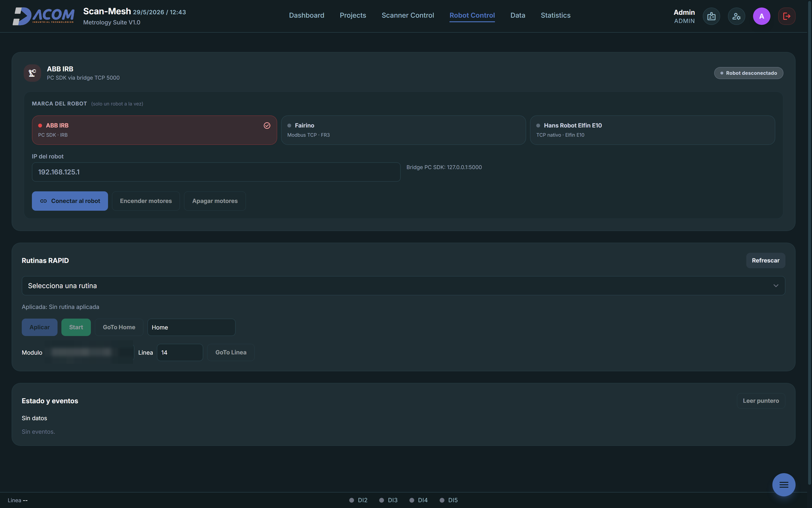Select the Robot Control tab
Screen dimensions: 812x508
472,15
